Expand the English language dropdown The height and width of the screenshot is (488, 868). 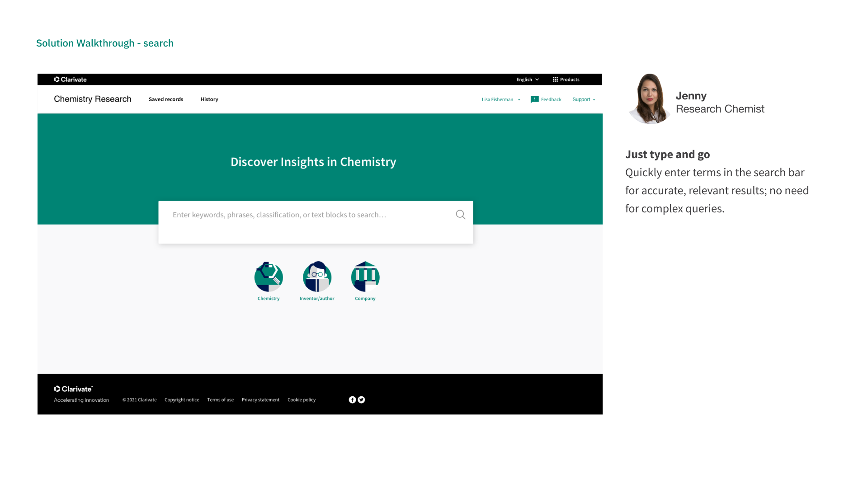[x=528, y=80]
